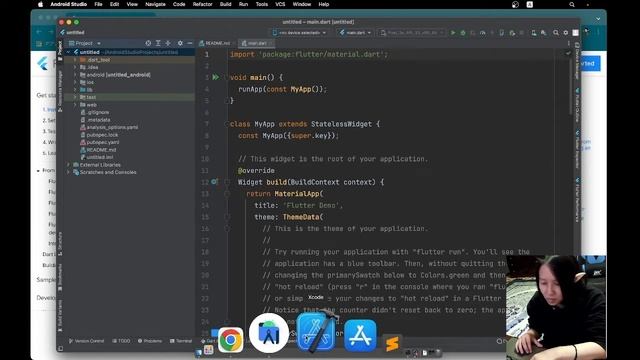Expand Scratches and Consoles node

click(x=69, y=172)
